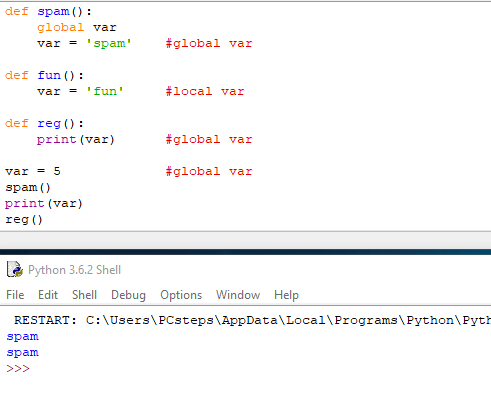The width and height of the screenshot is (491, 394).
Task: Click the RESTART path line in shell
Action: (252, 320)
